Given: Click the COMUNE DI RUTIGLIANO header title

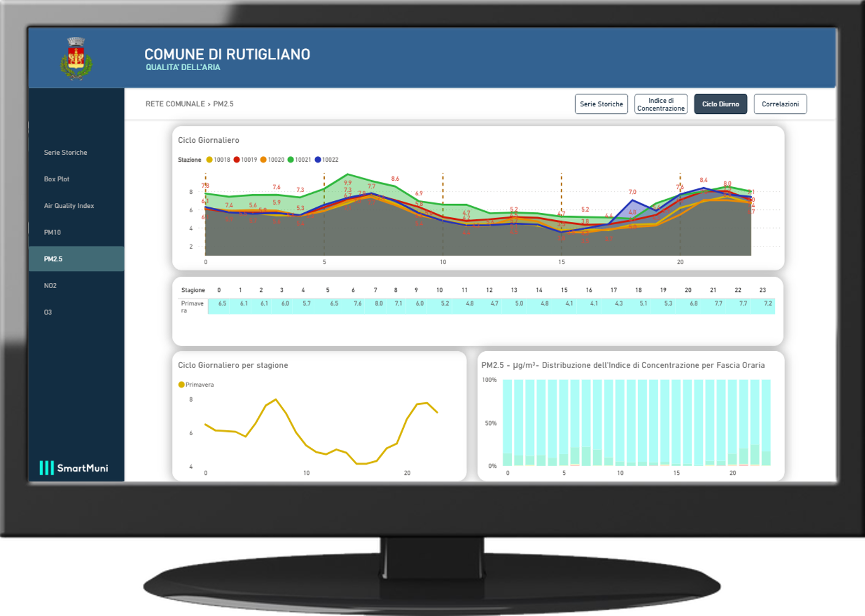Looking at the screenshot, I should (x=227, y=54).
